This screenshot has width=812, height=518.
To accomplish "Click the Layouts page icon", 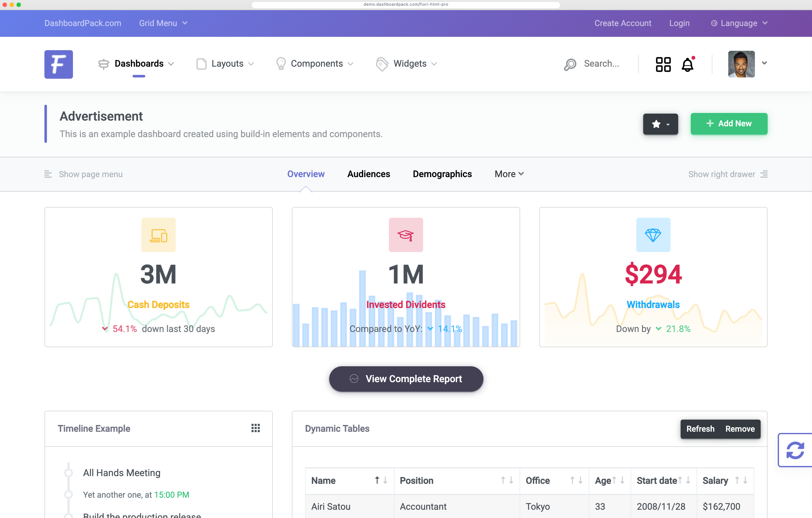I will pyautogui.click(x=201, y=64).
